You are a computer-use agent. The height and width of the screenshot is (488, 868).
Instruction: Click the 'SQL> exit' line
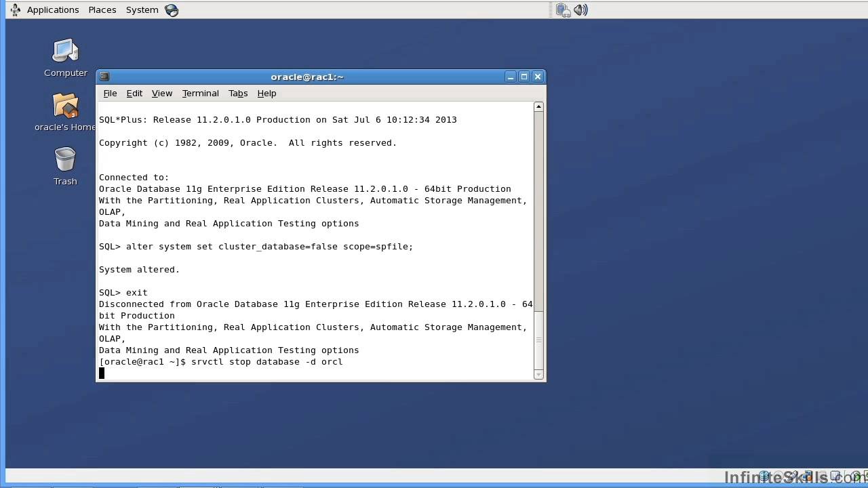(123, 293)
